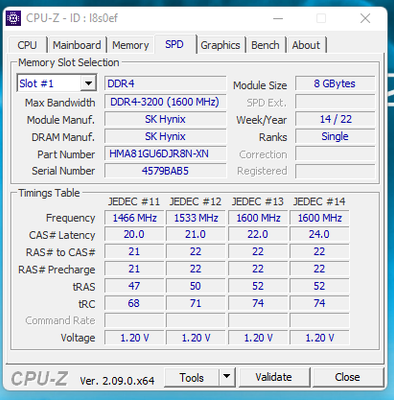The image size is (394, 400).
Task: Click the CAS# Latency 22.0 cell
Action: pos(258,234)
